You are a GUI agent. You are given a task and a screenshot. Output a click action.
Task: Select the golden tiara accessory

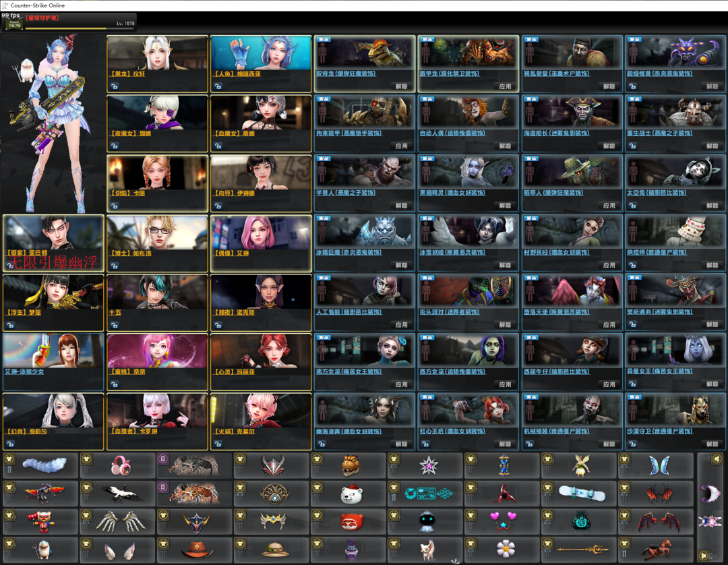(x=273, y=521)
